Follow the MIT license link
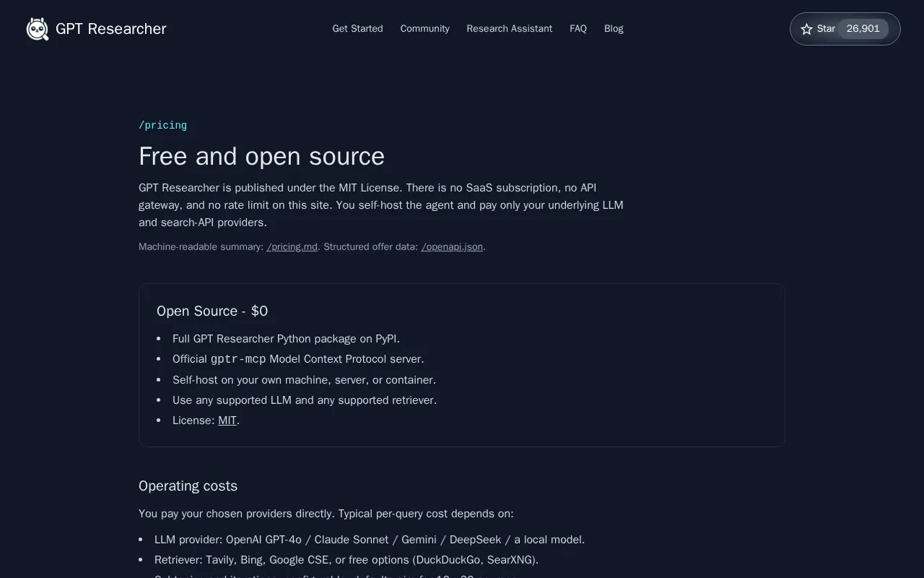 (227, 420)
